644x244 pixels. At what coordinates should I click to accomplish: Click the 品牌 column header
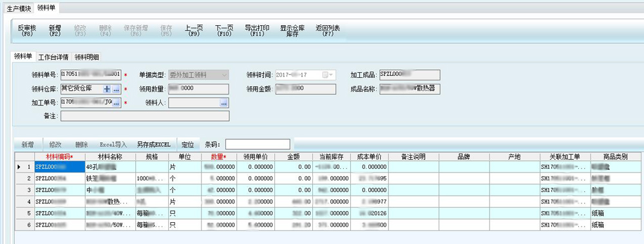point(464,157)
